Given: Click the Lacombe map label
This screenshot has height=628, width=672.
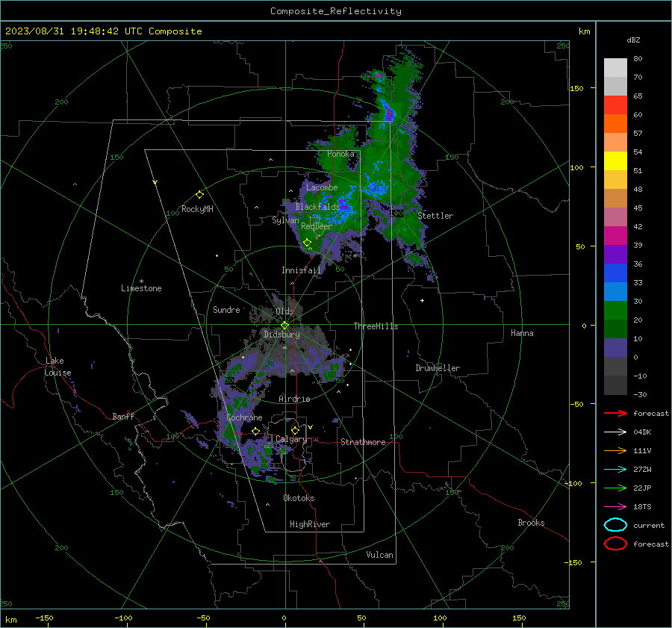Looking at the screenshot, I should (322, 187).
